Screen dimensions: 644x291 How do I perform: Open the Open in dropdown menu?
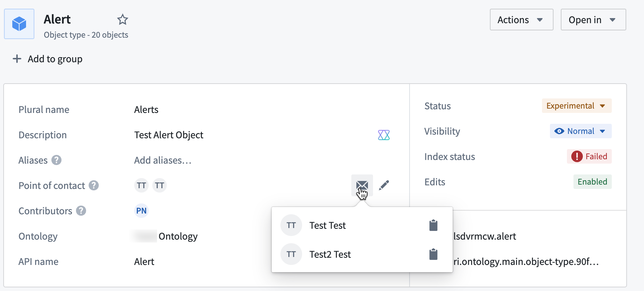(x=593, y=20)
